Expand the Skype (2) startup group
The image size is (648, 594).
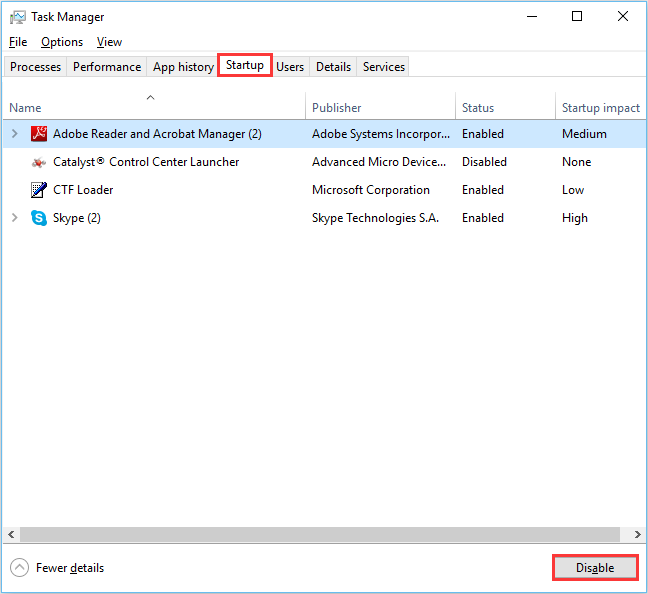pos(15,217)
